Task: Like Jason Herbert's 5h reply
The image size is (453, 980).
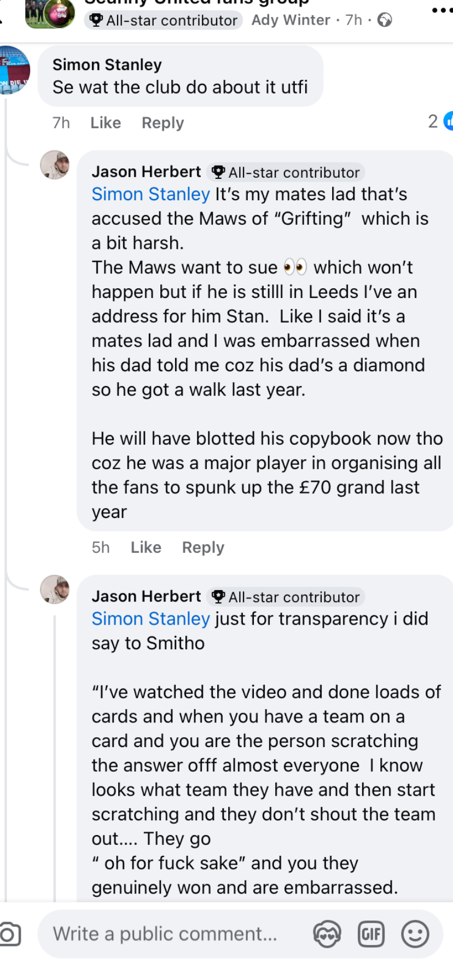Action: pos(146,547)
